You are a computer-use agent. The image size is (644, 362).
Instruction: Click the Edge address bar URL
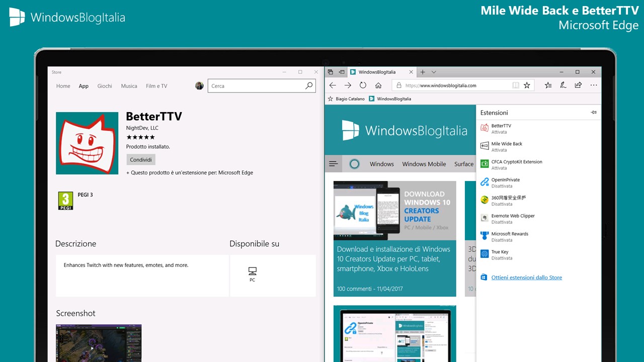441,85
